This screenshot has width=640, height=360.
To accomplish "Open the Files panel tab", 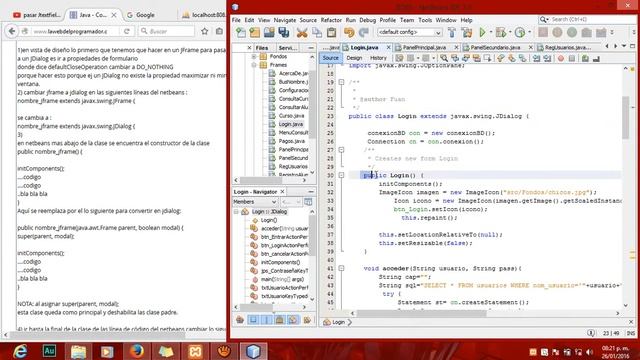I will pos(262,48).
